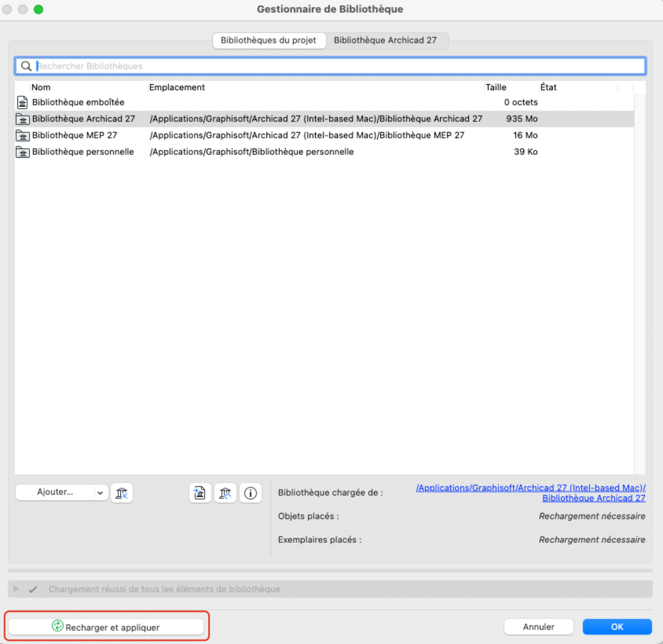Image resolution: width=663 pixels, height=644 pixels.
Task: Click the Bibliothèque MEP 27 folder icon
Action: click(23, 135)
